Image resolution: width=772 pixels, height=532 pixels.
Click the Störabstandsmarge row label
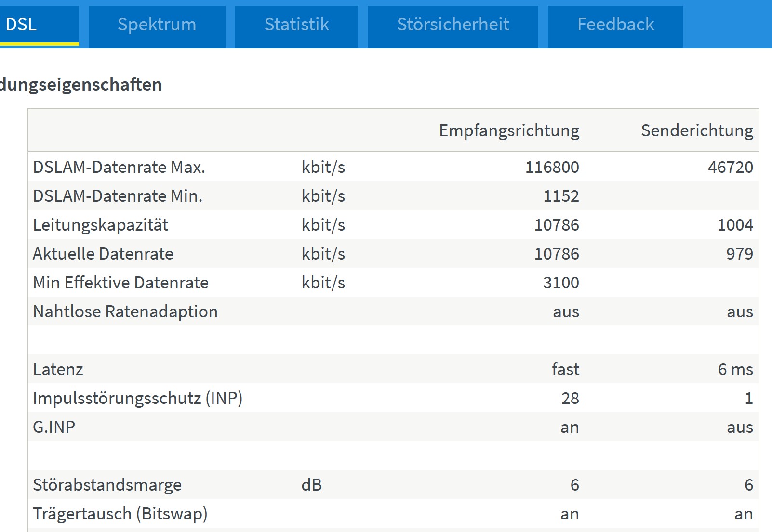pyautogui.click(x=107, y=485)
